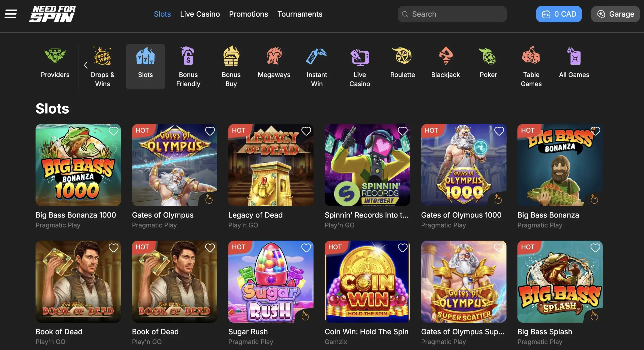Click the Search games field
The image size is (644, 350).
(x=452, y=14)
